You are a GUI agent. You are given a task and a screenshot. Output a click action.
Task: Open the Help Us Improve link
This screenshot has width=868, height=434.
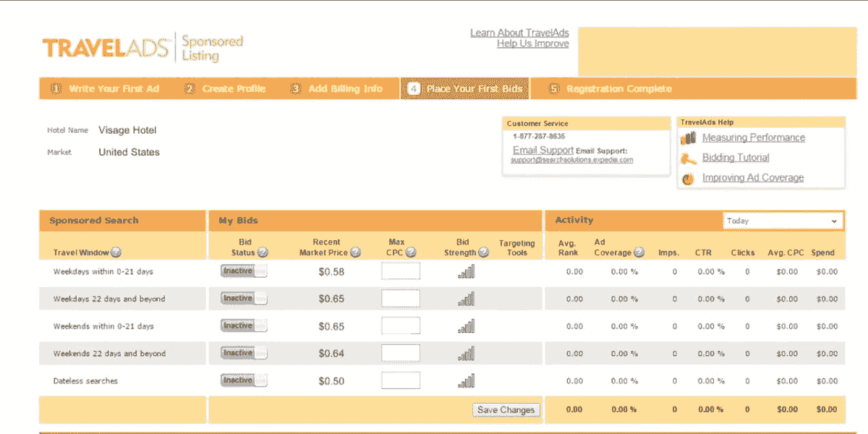pos(533,44)
